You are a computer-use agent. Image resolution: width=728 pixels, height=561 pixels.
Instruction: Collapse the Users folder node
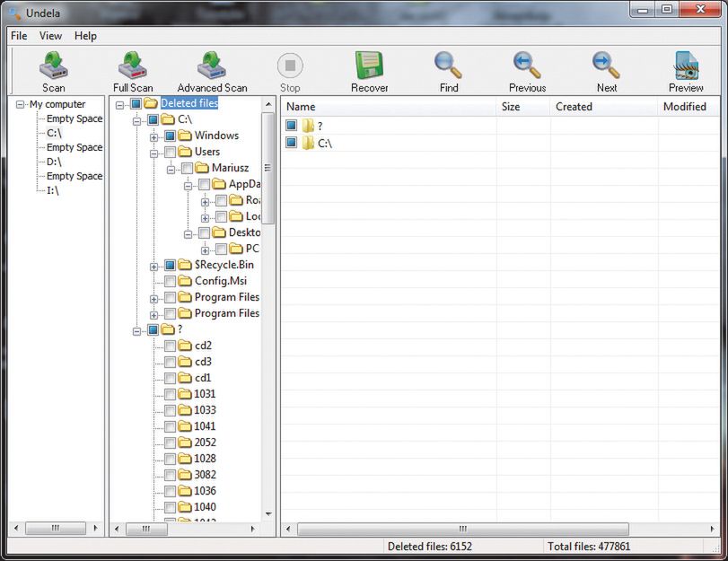click(x=154, y=153)
